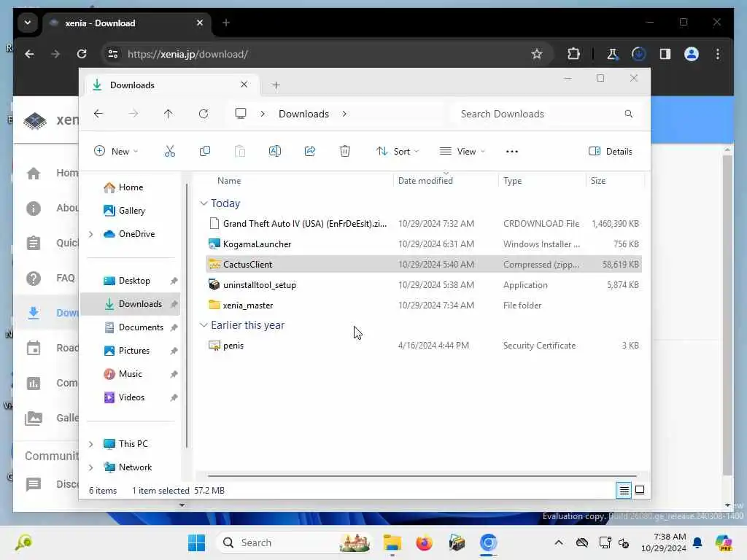
Task: Open Chrome downloads indicator icon
Action: (x=638, y=54)
